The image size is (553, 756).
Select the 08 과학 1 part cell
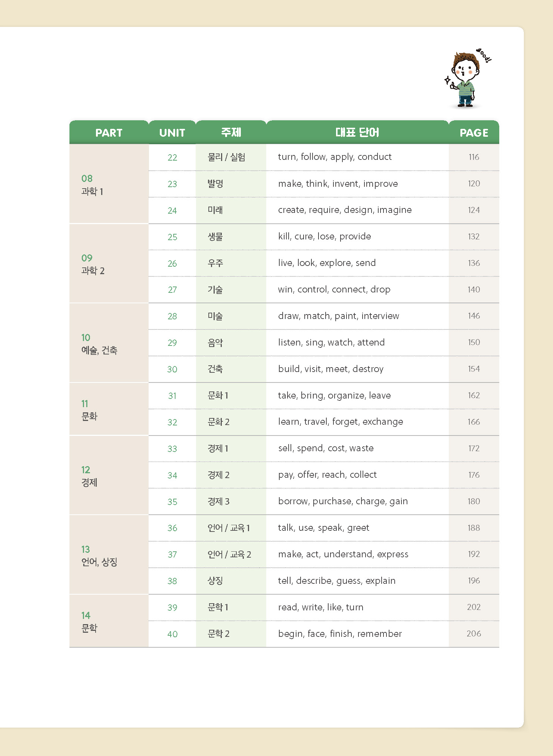pos(93,185)
